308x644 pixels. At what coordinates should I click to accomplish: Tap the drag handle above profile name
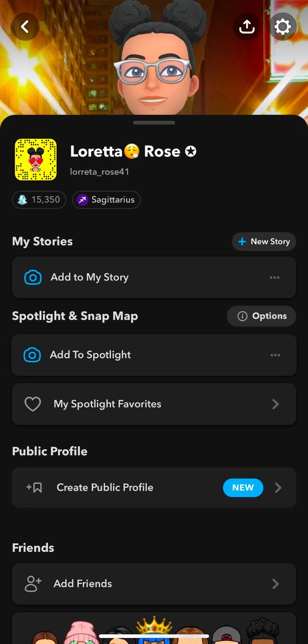point(154,123)
